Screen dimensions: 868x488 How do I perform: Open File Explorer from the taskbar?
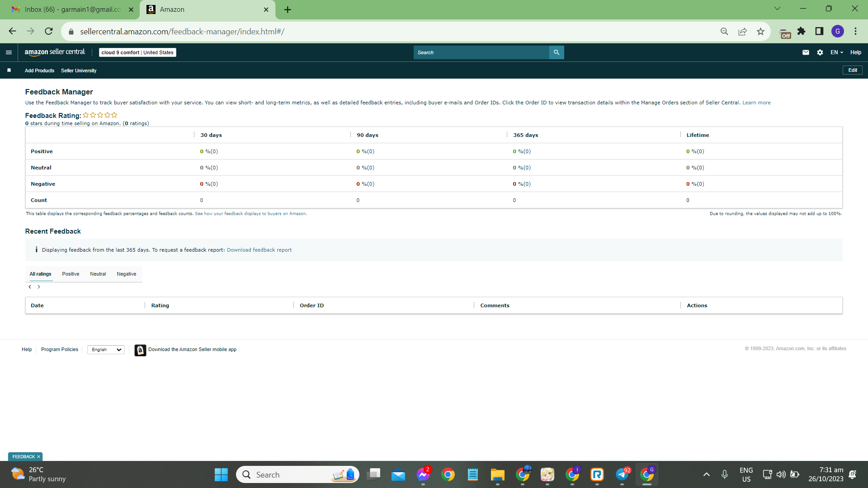(x=498, y=474)
